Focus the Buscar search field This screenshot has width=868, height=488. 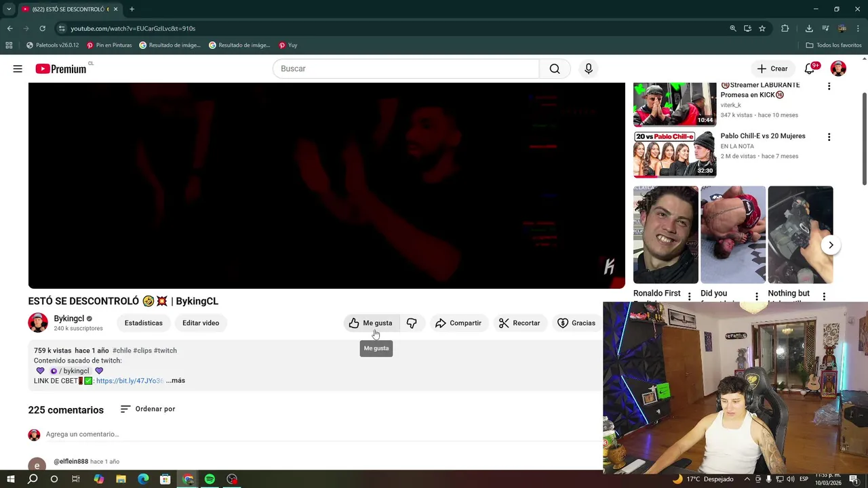click(406, 68)
